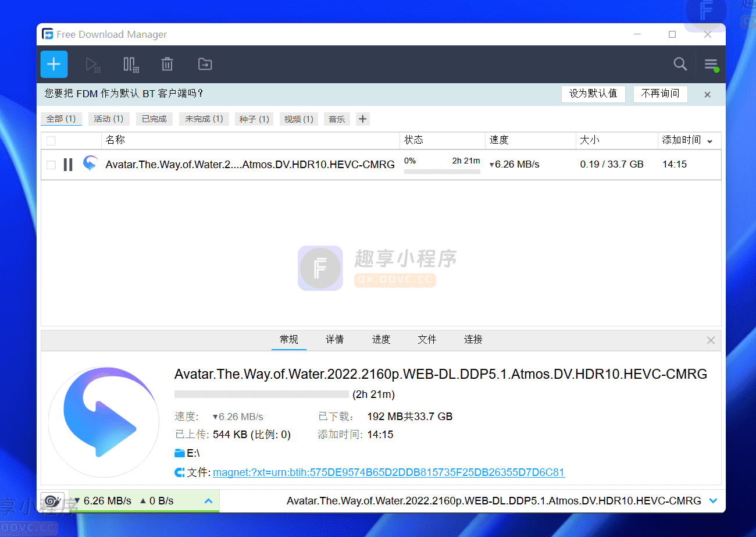Screen dimensions: 756x537
Task: Switch to 详情 details tab
Action: pyautogui.click(x=334, y=339)
